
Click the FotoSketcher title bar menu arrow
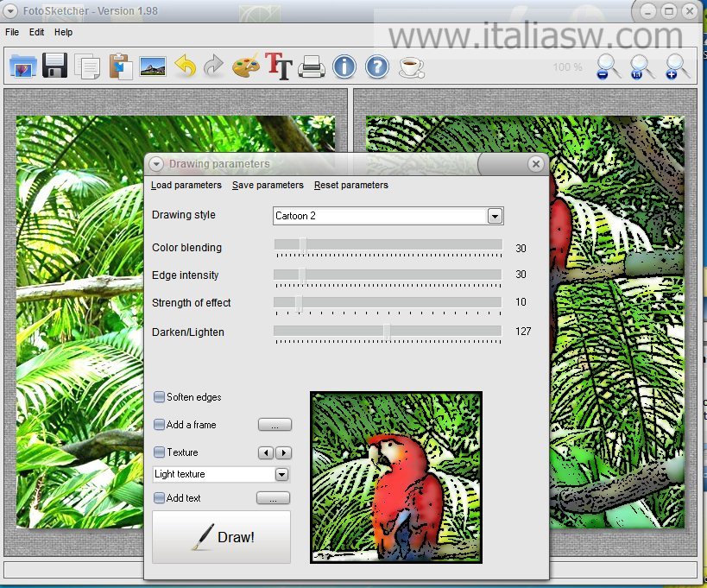tap(10, 10)
